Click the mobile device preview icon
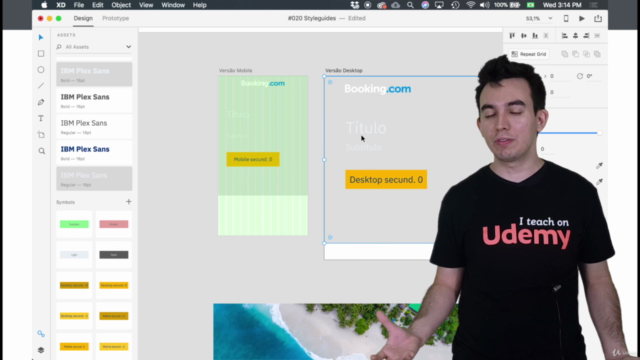 point(566,18)
